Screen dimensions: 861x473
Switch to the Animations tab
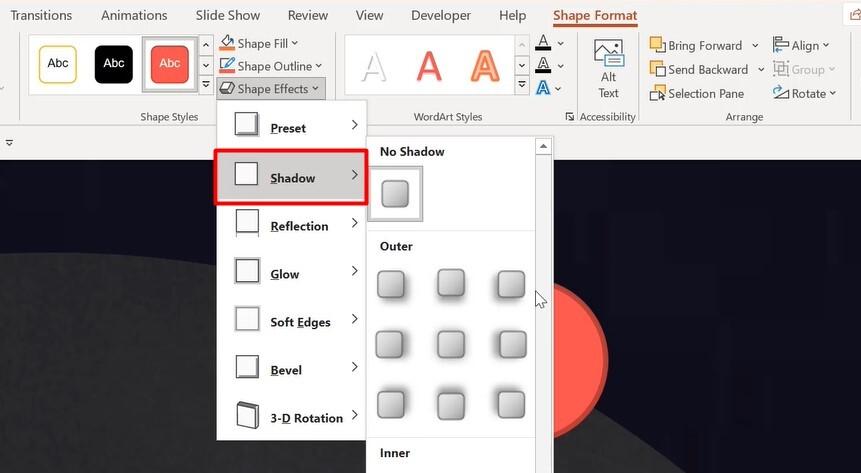pos(134,15)
